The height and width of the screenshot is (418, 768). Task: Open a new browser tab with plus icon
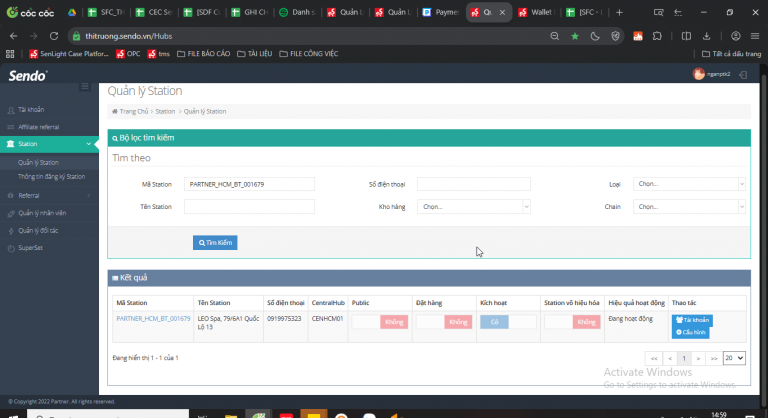pos(619,12)
